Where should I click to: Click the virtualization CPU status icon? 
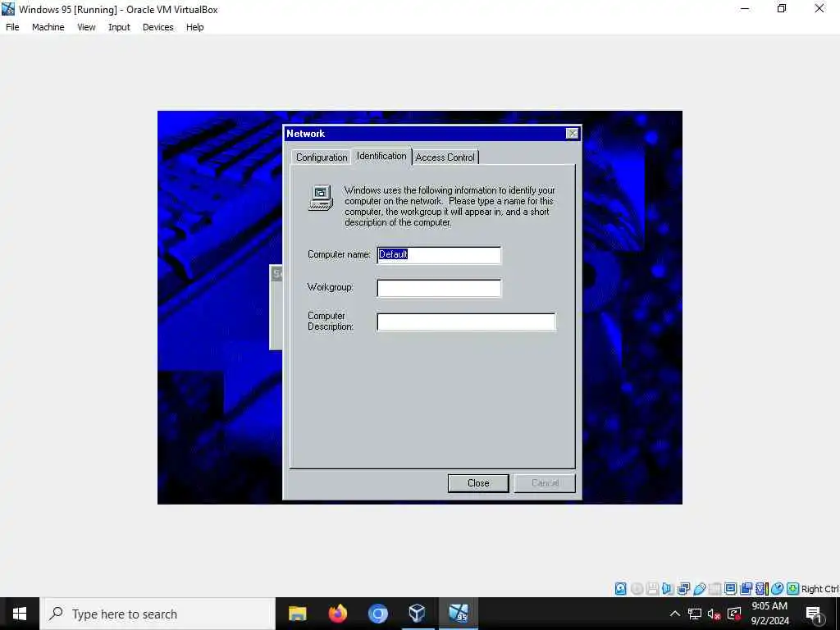pos(761,589)
